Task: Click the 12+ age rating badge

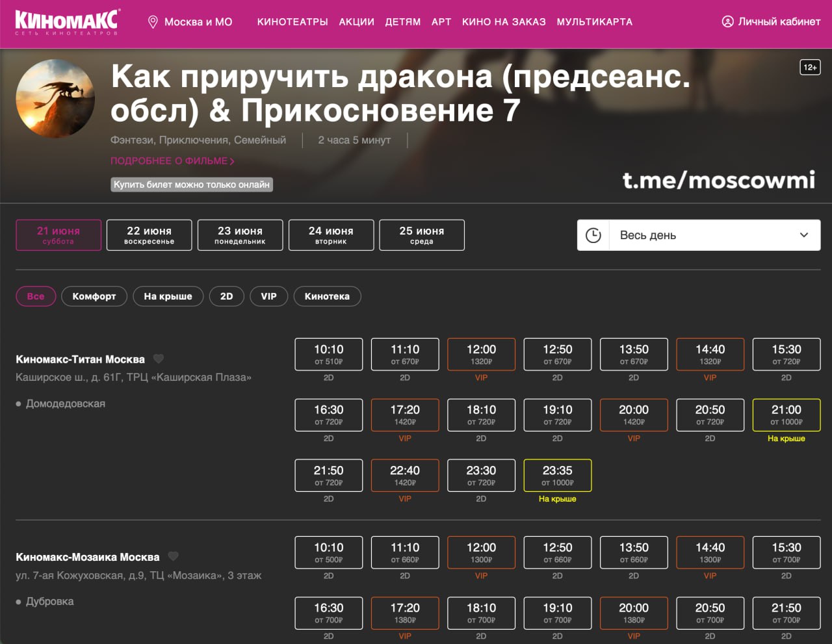Action: click(810, 67)
